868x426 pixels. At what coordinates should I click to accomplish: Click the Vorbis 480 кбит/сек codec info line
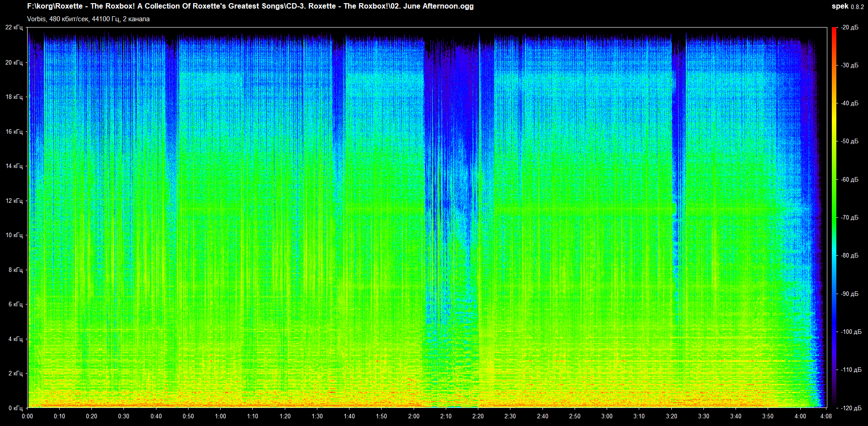point(88,19)
